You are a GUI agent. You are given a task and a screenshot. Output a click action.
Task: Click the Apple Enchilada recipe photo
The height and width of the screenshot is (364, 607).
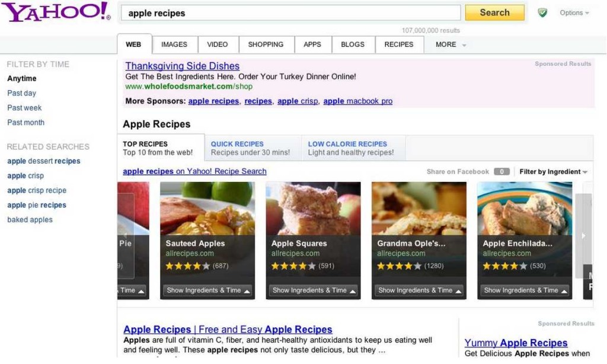coord(525,208)
